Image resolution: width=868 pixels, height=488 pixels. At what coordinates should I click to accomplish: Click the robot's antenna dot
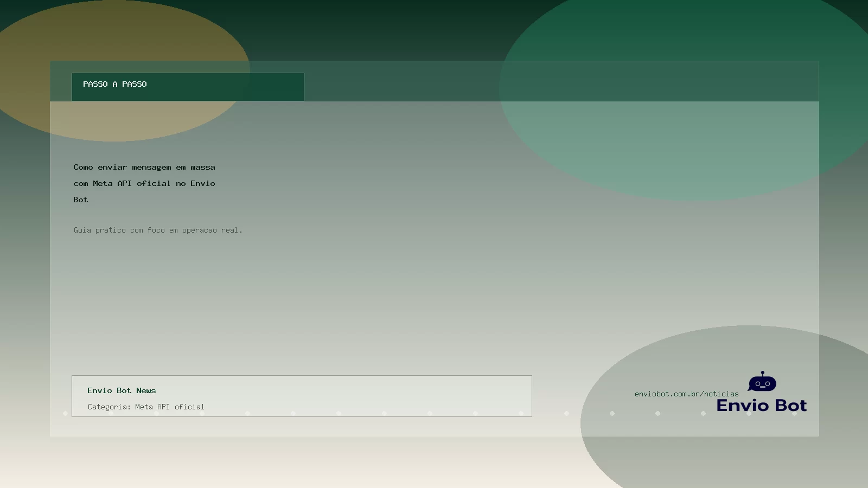(762, 371)
